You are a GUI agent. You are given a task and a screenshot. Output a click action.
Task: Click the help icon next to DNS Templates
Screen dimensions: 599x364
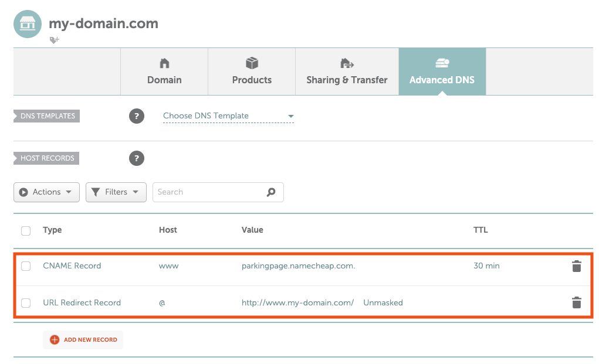[x=136, y=116]
